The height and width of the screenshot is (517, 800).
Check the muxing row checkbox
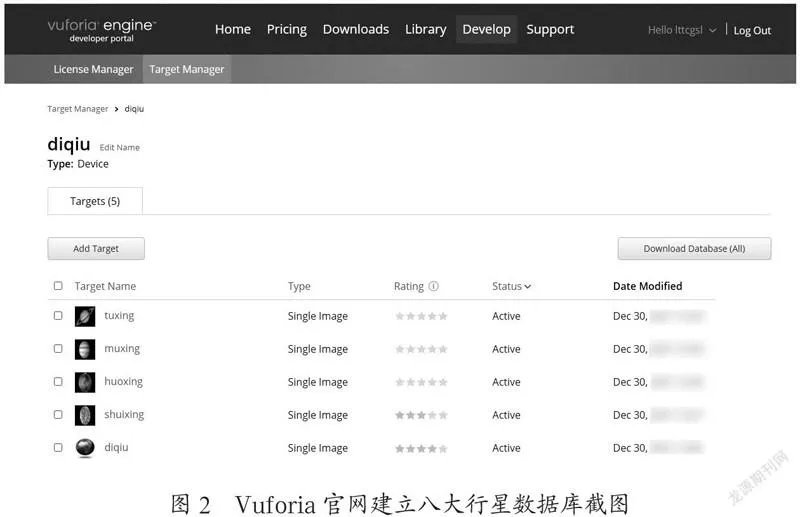point(58,349)
